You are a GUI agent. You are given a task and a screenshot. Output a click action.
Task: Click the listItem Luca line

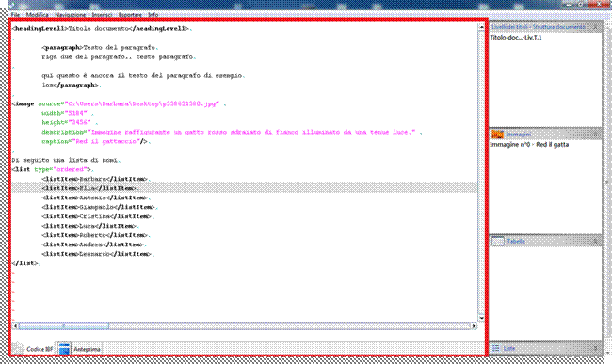click(x=89, y=226)
